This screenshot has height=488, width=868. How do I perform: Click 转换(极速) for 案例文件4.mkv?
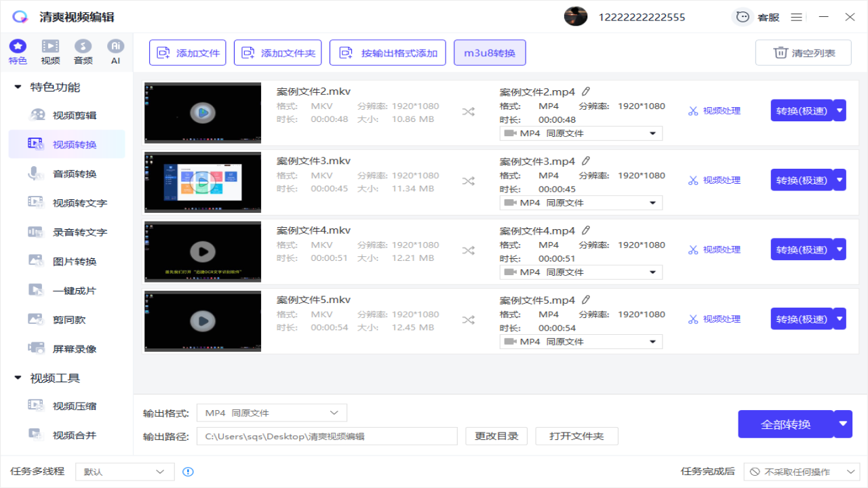click(802, 249)
